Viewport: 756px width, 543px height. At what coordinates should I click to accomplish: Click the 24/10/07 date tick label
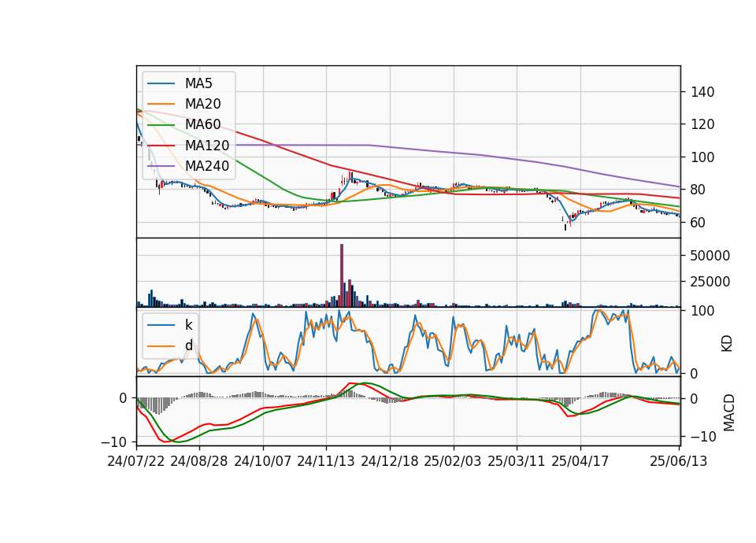[x=263, y=461]
